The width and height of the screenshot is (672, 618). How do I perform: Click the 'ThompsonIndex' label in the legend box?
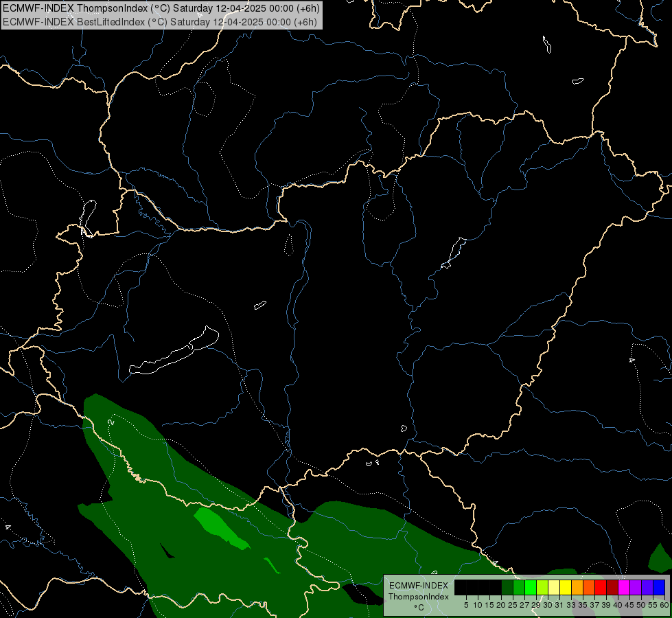click(x=419, y=597)
